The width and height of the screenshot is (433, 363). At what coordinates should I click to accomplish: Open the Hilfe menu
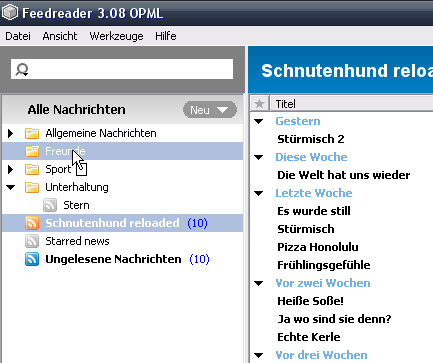[166, 36]
